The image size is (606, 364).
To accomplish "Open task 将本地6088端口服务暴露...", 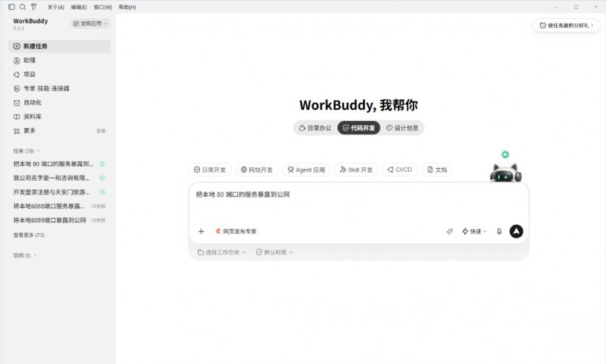I will point(49,206).
